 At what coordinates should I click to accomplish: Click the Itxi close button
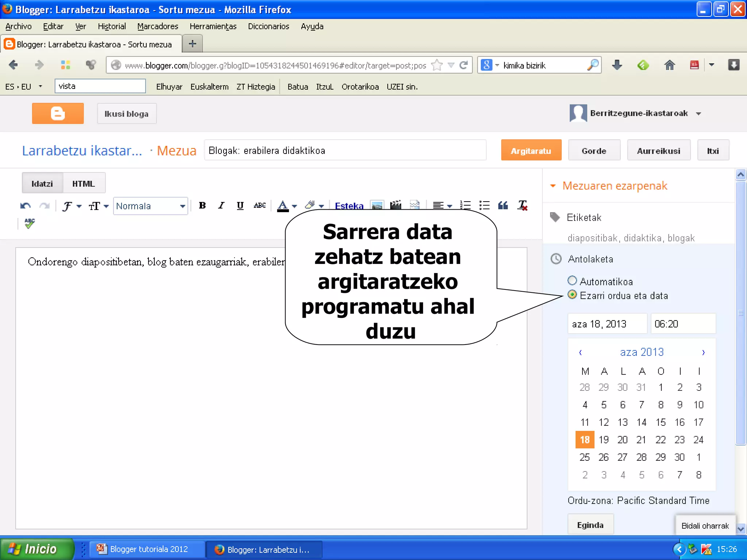click(713, 151)
